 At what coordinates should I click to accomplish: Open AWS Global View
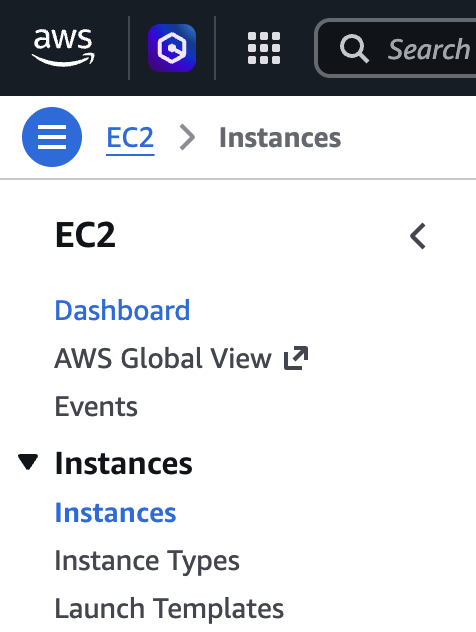click(163, 358)
